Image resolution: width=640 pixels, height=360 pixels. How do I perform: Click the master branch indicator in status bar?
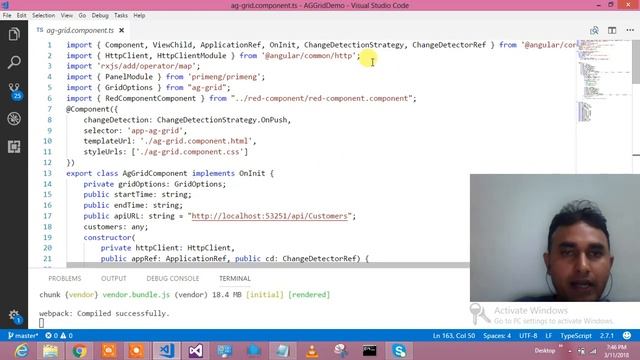23,336
